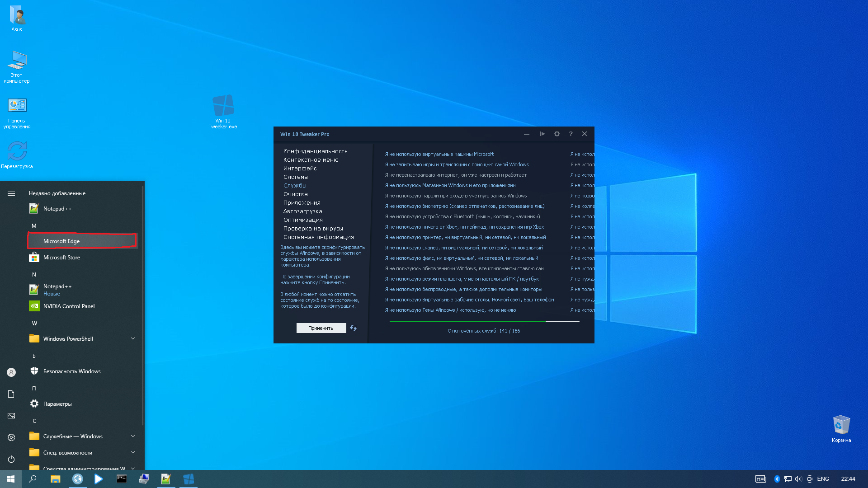Open the Контекстное меню section
Screen dimensions: 868x488
(311, 160)
